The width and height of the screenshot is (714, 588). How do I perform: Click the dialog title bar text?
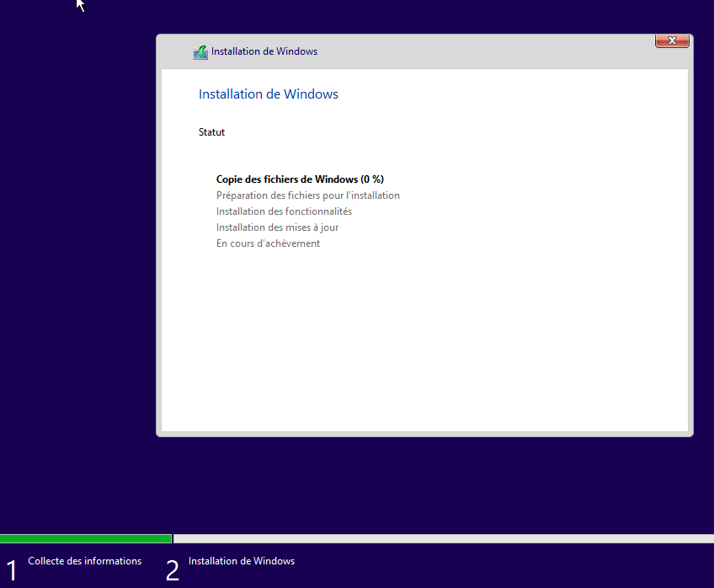click(x=264, y=51)
